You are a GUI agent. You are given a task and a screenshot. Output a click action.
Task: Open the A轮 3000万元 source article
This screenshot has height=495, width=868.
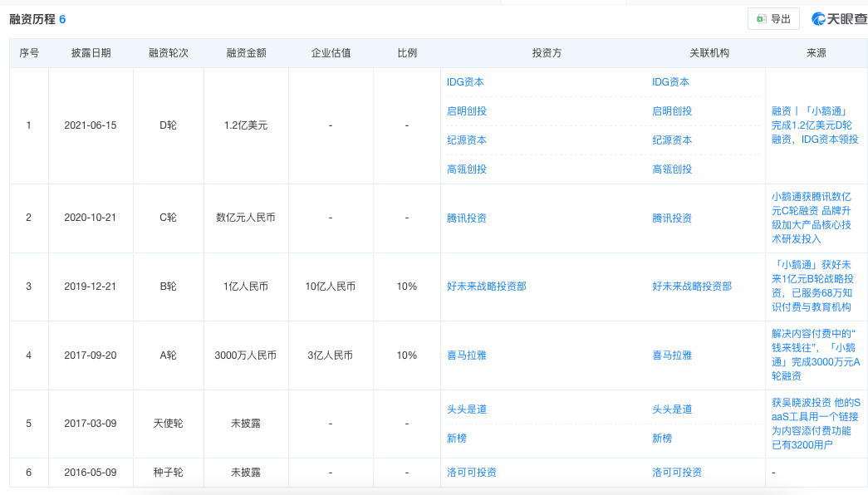point(815,355)
